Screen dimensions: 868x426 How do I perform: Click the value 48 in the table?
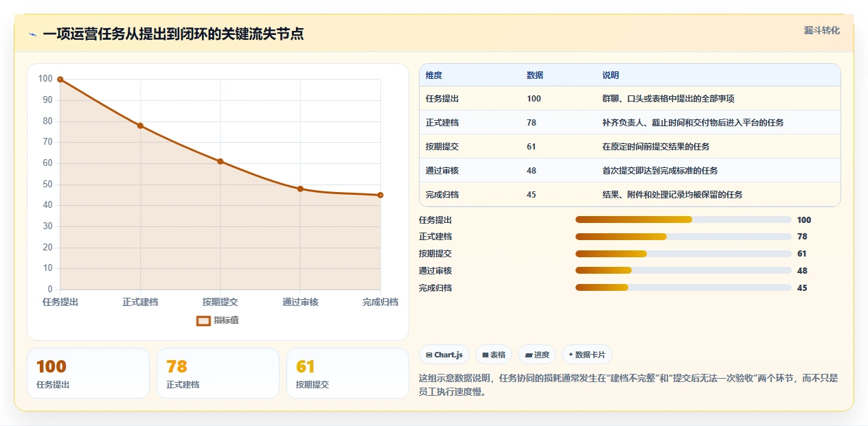click(532, 171)
